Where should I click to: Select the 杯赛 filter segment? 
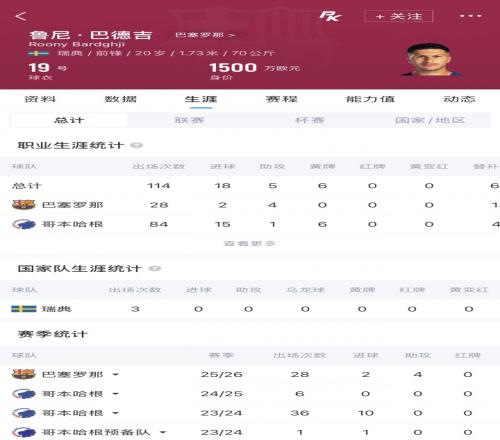pos(310,120)
